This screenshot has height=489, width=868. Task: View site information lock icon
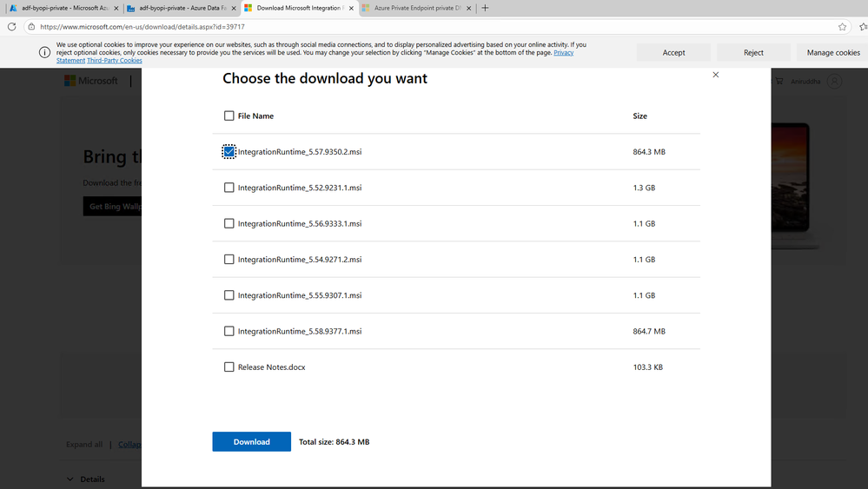[31, 27]
